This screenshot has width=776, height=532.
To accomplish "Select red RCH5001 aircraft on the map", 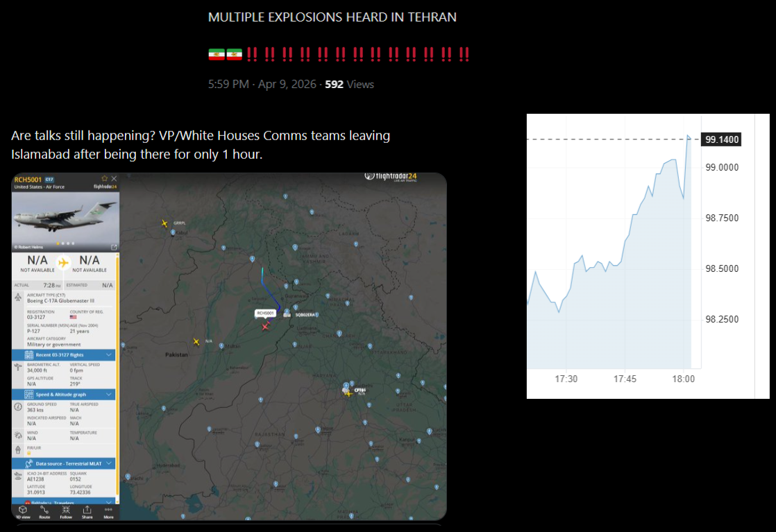I will (266, 326).
